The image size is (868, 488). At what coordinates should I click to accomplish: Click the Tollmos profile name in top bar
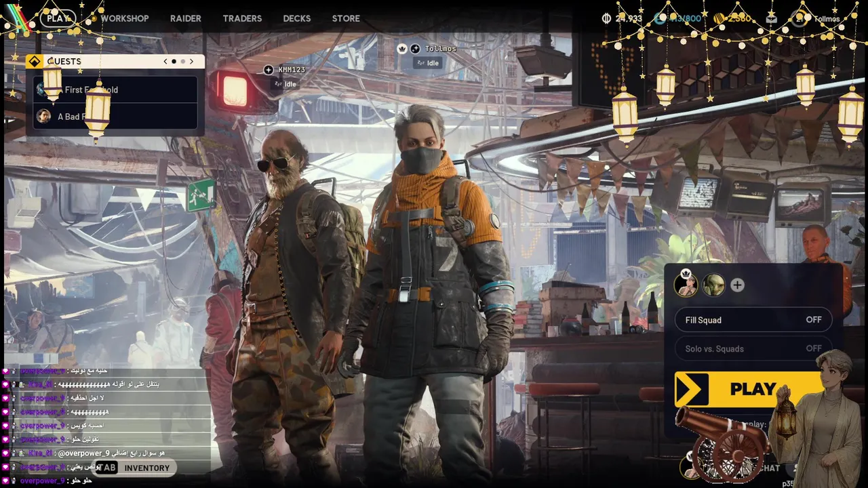click(827, 19)
